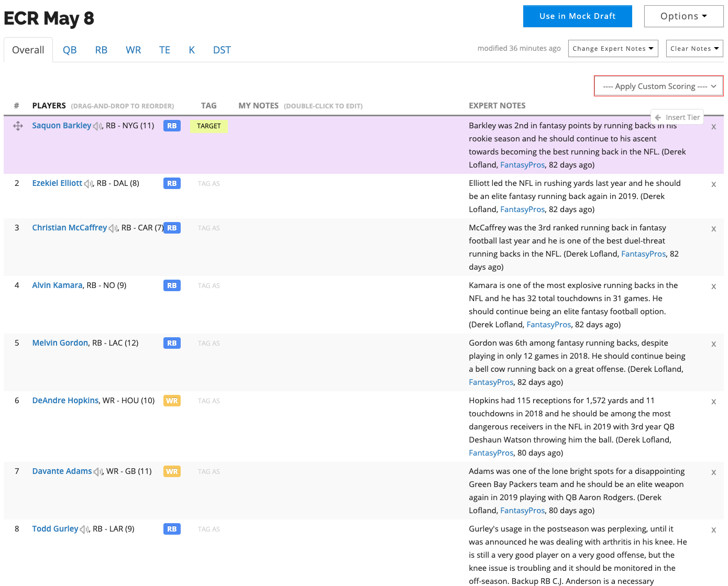
Task: Click the RB badge in Saquon Barkley row
Action: click(x=172, y=126)
